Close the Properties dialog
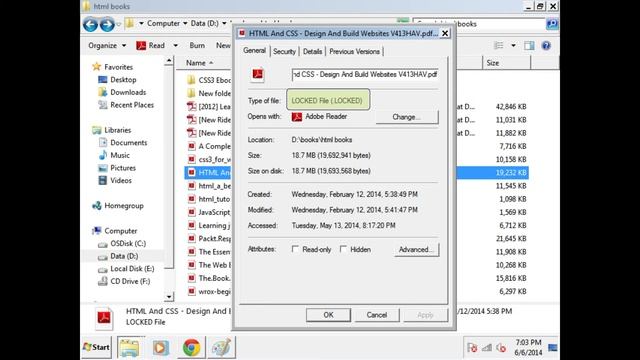Screen dimensions: 640x360 tap(445, 33)
